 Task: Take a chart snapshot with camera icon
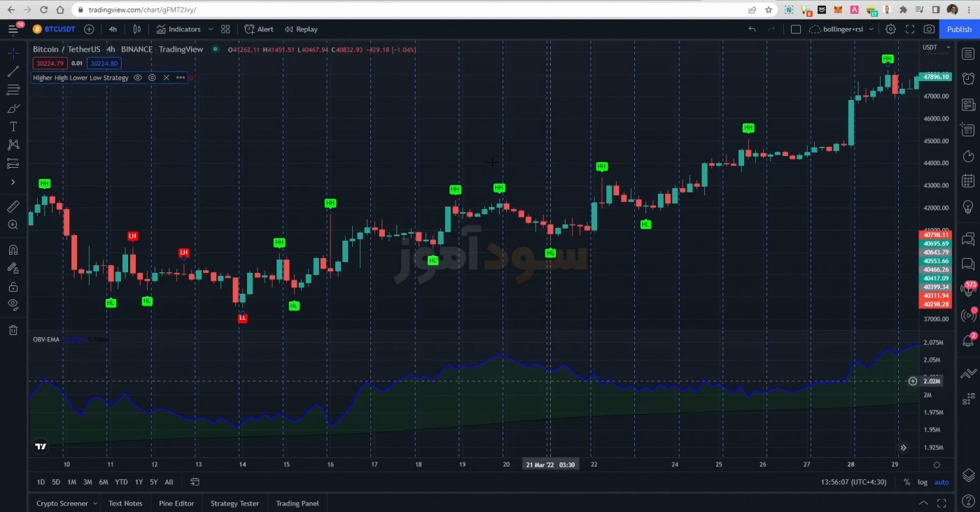929,29
